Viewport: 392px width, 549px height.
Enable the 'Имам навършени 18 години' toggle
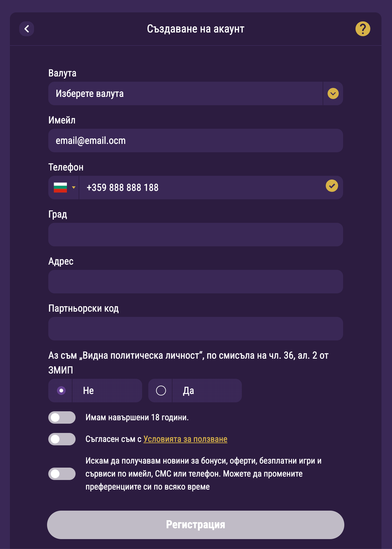62,417
